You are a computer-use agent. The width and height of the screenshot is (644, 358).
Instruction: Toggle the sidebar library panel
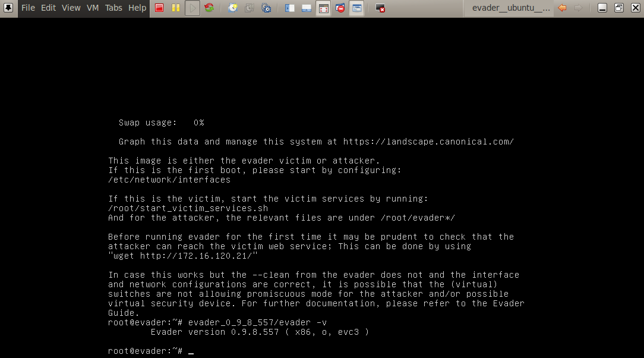[290, 8]
